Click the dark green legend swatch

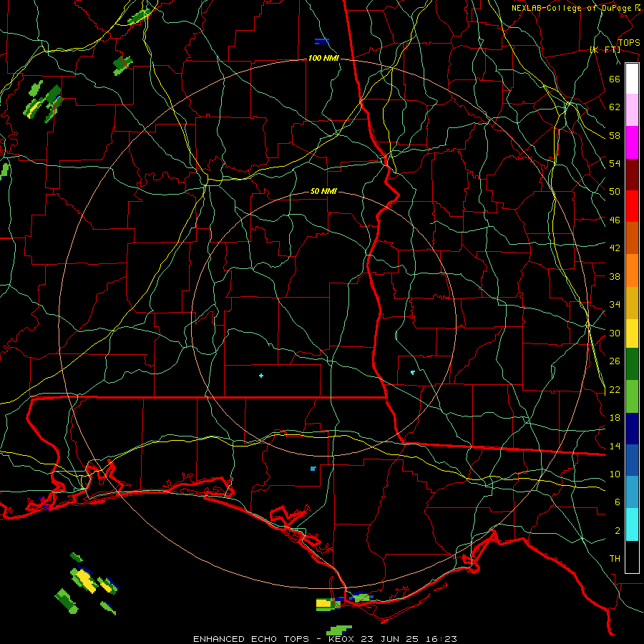(632, 364)
